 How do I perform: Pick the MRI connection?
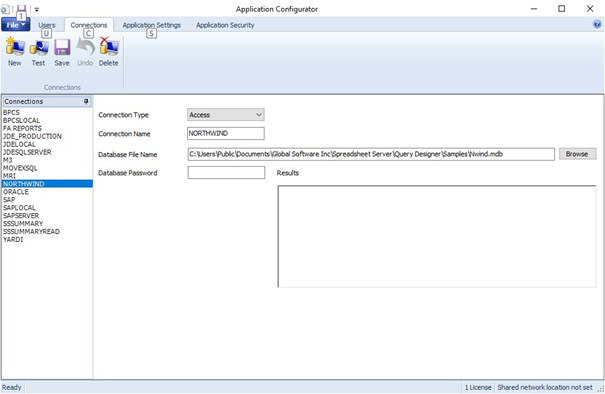[x=47, y=176]
